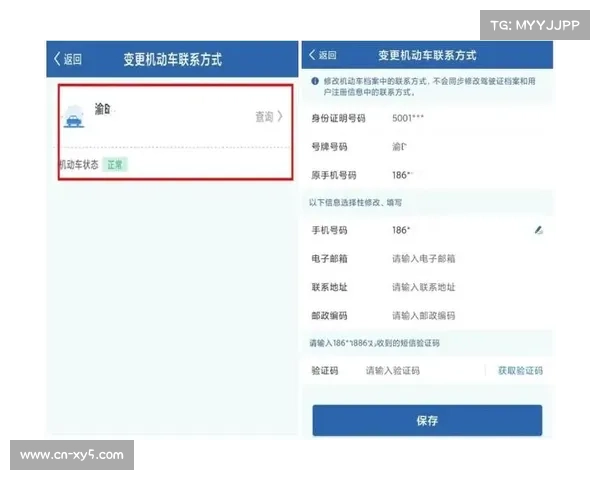The image size is (600, 480).
Task: Select the 手机号码 value 186*
Action: coord(401,230)
